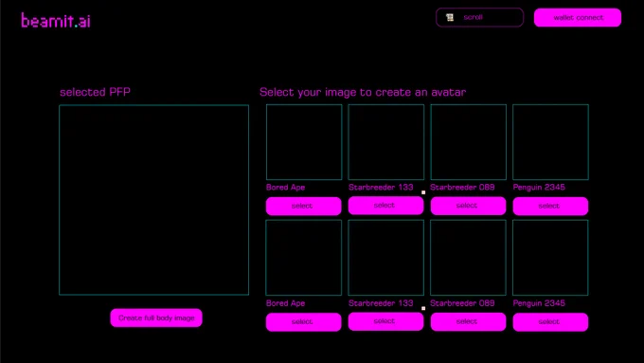Open the lower-row Starbreeder 133 thumbnail
Viewport: 644px width, 363px height.
click(386, 258)
